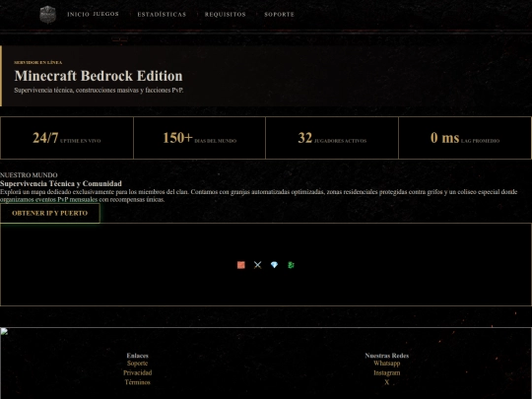
Task: Click the subtitle about supervivencia técnica and facciones PvP
Action: [x=99, y=91]
